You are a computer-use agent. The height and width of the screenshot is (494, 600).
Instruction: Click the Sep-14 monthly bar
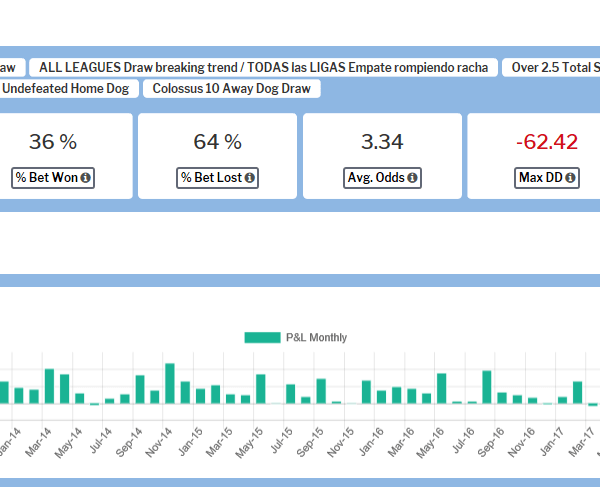click(x=140, y=390)
